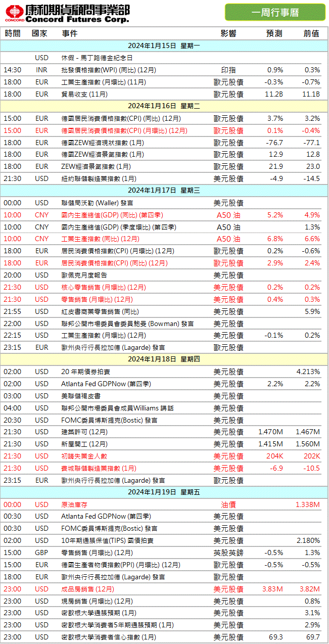
Task: Select the 2024年1月16日 星期二 date header
Action: pyautogui.click(x=164, y=106)
